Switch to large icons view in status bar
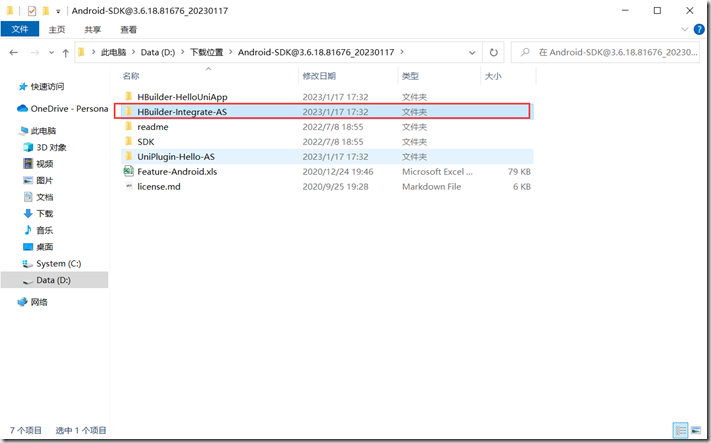Viewport: 711px width, 443px height. point(696,430)
